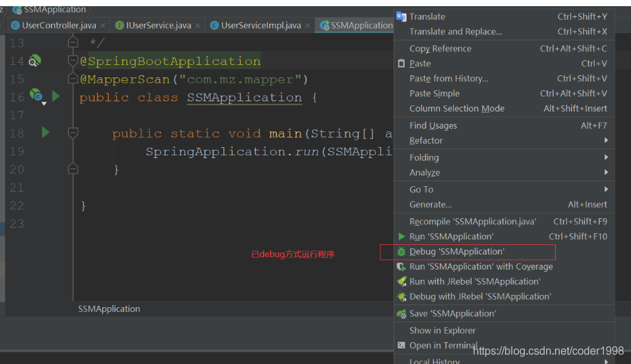Expand the Refactor submenu arrow
Viewport: 631px width, 364px height.
(x=606, y=140)
